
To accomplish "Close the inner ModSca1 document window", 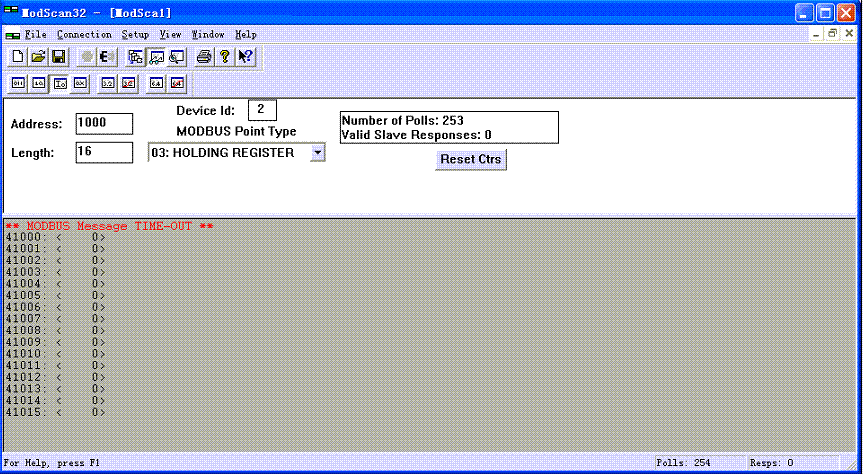I will [x=850, y=34].
